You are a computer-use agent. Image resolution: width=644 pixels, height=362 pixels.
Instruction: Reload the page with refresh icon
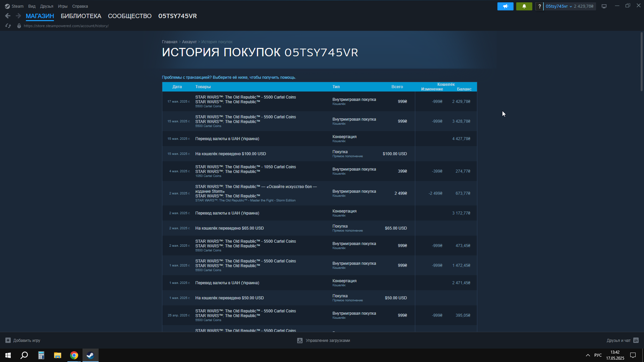coord(8,26)
